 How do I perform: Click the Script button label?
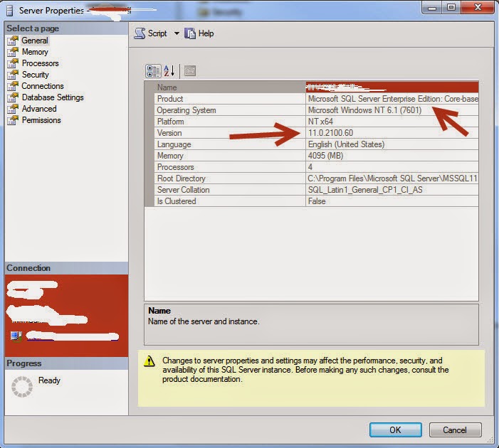[x=157, y=33]
